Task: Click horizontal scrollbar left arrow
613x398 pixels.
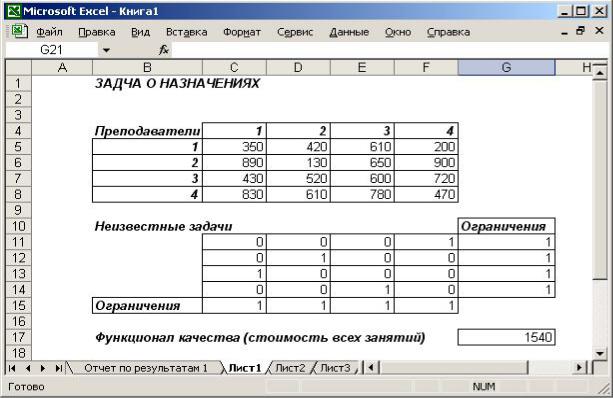Action: (x=371, y=368)
